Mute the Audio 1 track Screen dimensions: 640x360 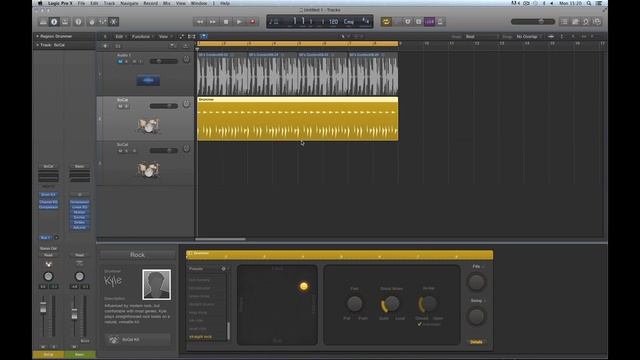pyautogui.click(x=120, y=61)
